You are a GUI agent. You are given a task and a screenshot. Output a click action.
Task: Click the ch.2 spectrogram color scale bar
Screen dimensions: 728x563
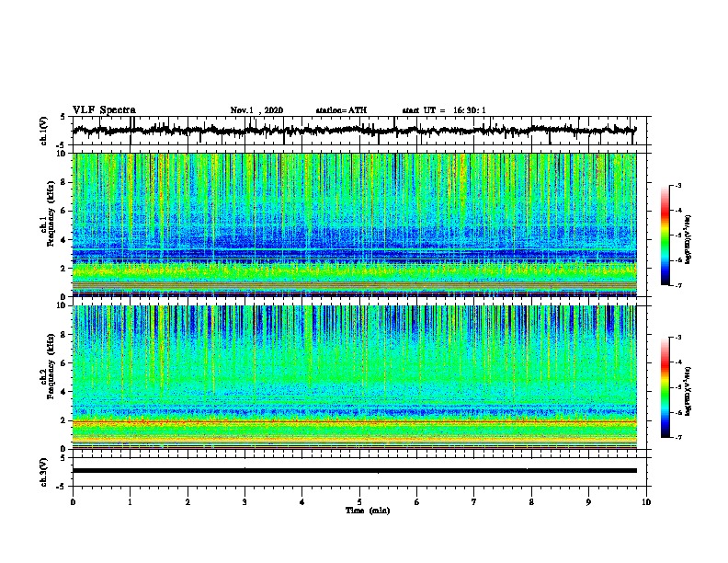tap(665, 387)
